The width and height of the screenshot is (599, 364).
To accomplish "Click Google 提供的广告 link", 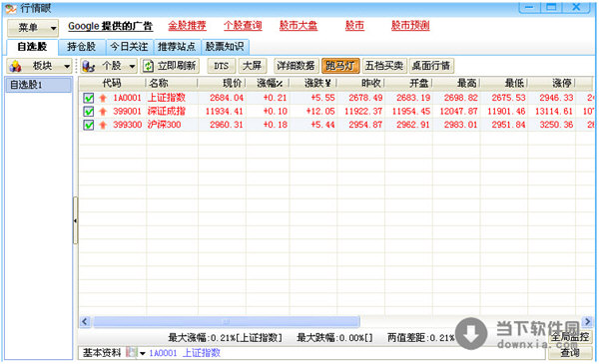I will (x=110, y=26).
